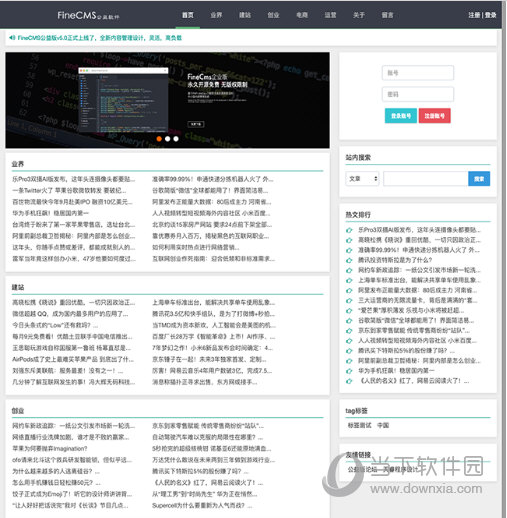Click thumbs-up icon beside 阿里前副总裁卫哲揭秘 in 热文排行
Viewport: 507px width, 518px height.
tap(349, 361)
